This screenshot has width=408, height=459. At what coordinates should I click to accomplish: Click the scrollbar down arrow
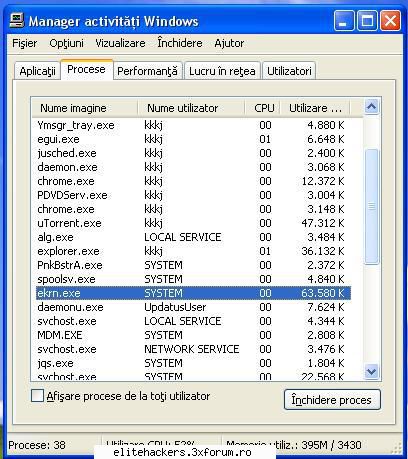tap(371, 371)
